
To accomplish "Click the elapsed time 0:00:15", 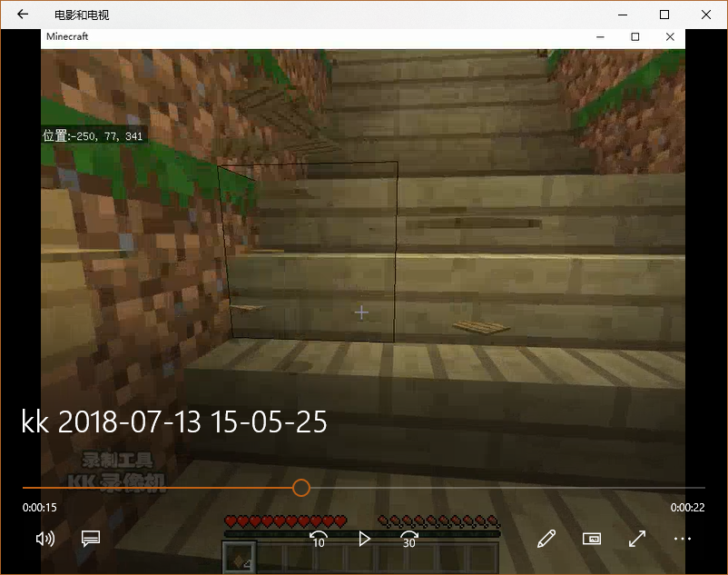I will click(x=39, y=508).
